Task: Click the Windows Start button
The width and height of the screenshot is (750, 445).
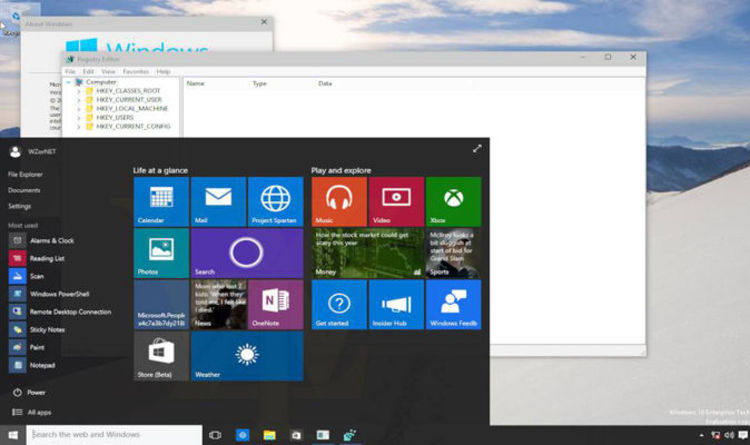Action: 13,435
